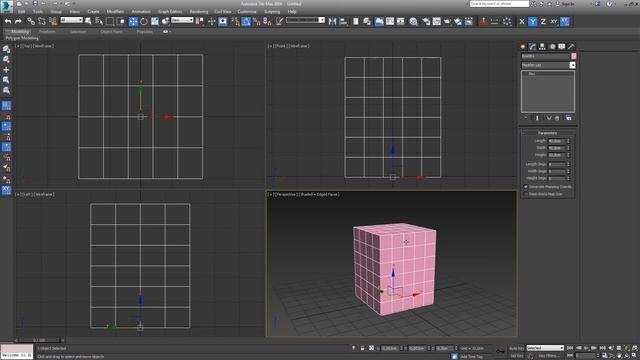Click the Height Segs spinner arrows
This screenshot has width=640, height=360.
tap(568, 178)
